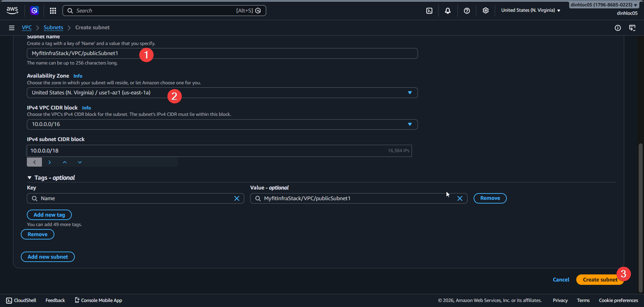Clear the tag Value field using the X
Image resolution: width=644 pixels, height=307 pixels.
pos(460,198)
